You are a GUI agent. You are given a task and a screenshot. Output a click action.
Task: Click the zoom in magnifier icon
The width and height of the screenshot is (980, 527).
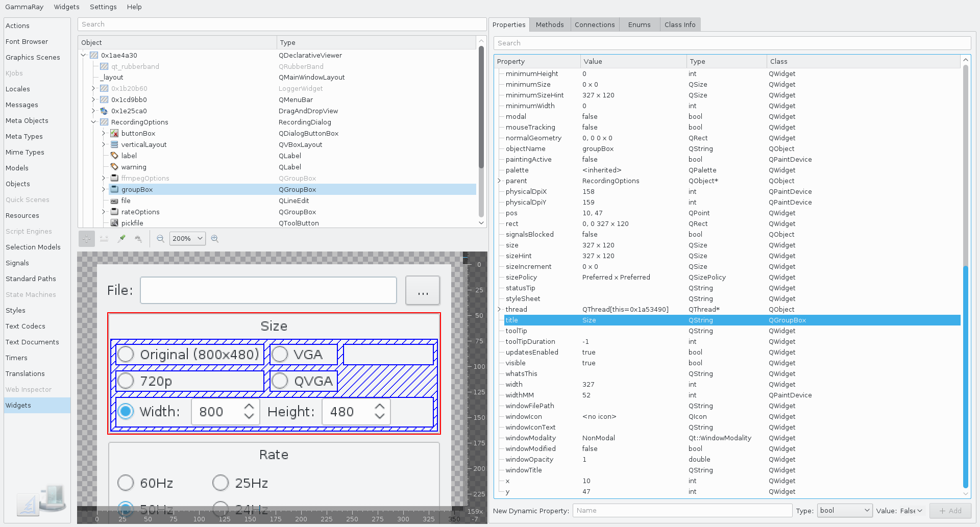pyautogui.click(x=215, y=239)
